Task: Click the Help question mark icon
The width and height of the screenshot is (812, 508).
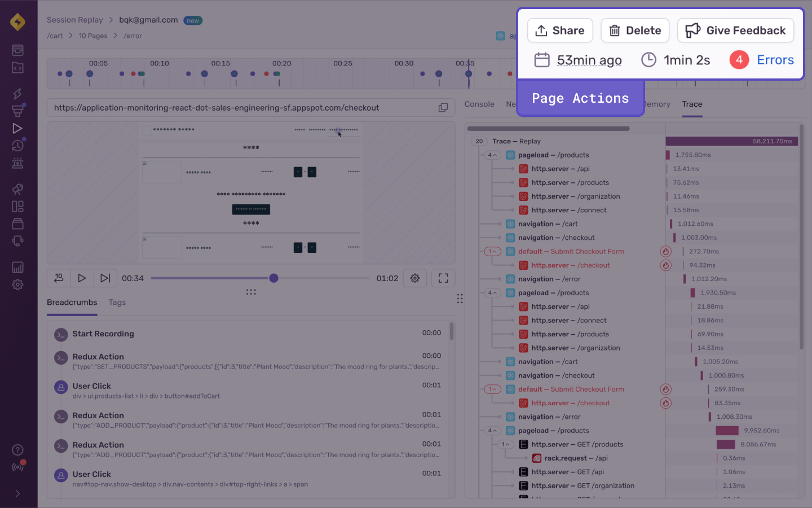Action: coord(17,450)
